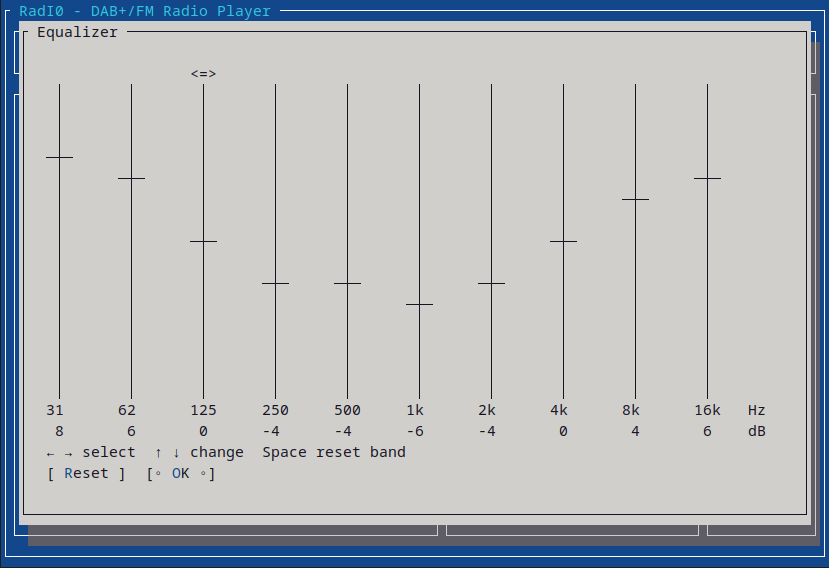Click the '← → select' hint text
Screen dimensions: 829x568
[91, 452]
